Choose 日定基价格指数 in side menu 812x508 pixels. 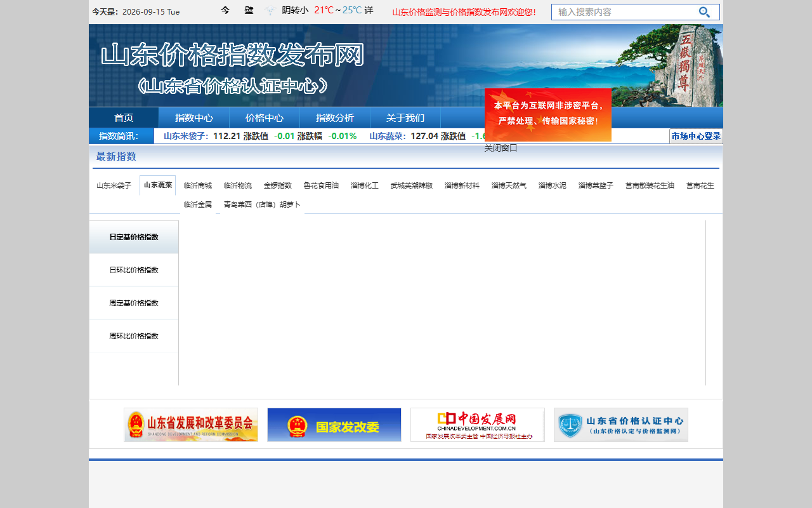134,237
